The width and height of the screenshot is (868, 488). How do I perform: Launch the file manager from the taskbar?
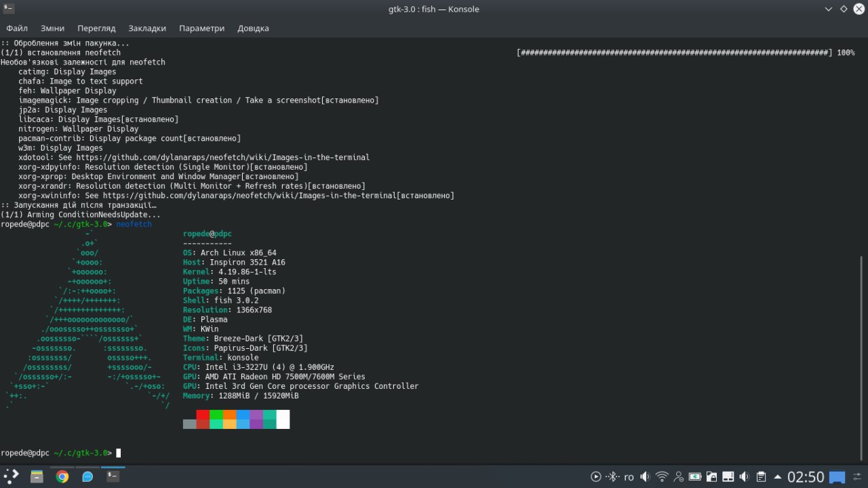pyautogui.click(x=37, y=476)
